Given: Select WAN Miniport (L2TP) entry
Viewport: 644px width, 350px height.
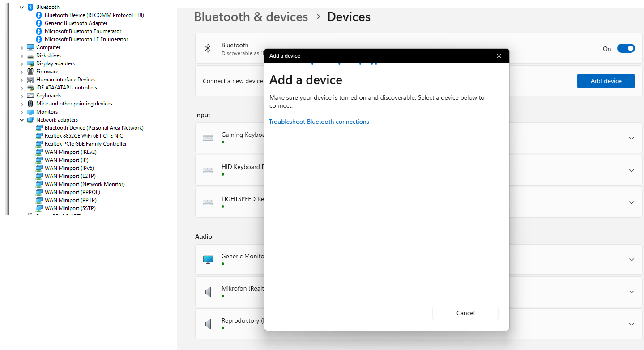Looking at the screenshot, I should coord(70,176).
